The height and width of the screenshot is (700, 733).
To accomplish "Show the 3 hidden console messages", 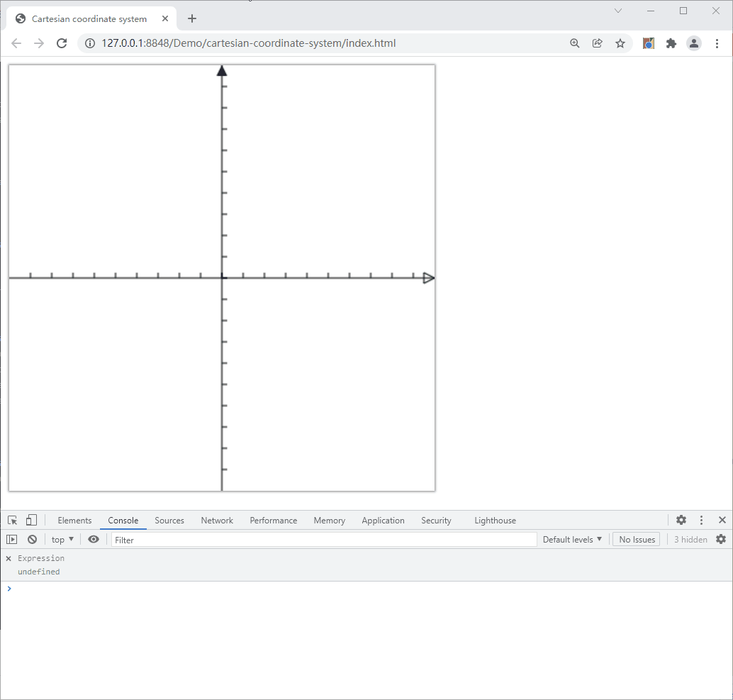I will pos(690,539).
